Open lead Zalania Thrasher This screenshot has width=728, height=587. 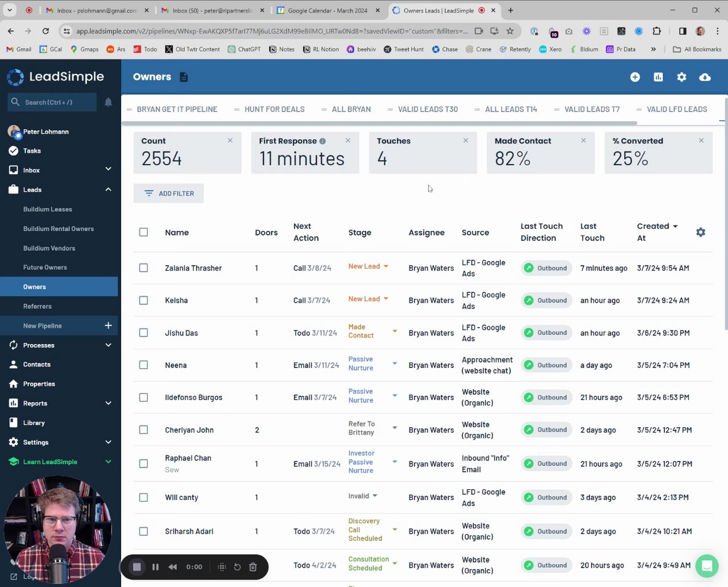click(193, 268)
